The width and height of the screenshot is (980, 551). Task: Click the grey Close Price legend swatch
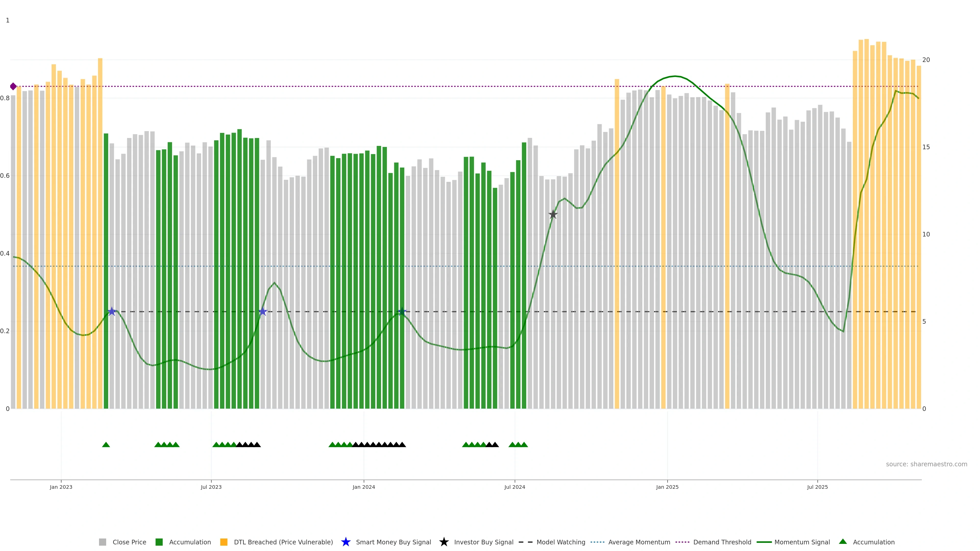tap(102, 542)
